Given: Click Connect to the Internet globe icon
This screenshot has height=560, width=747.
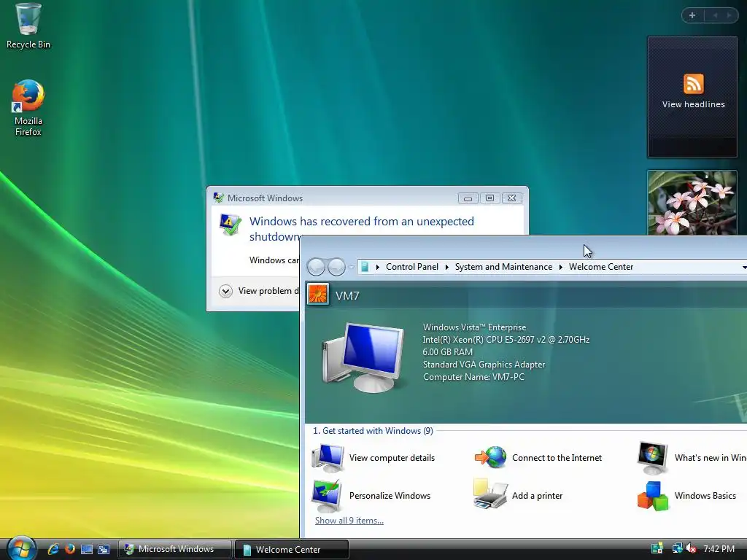Looking at the screenshot, I should (x=490, y=457).
